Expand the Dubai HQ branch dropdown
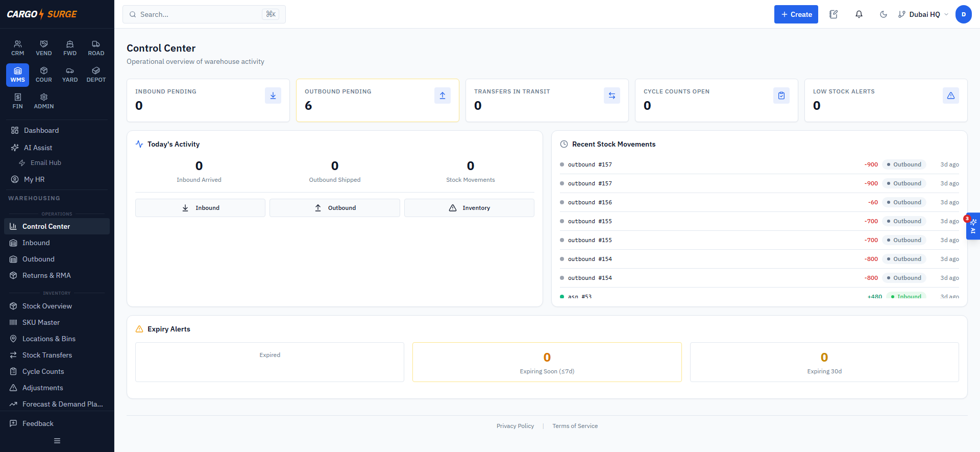Screen dimensions: 980x452 point(923,14)
